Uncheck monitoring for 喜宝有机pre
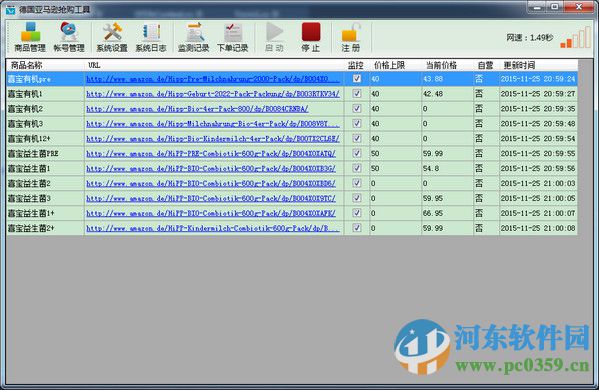Viewport: 599px width, 390px height. point(357,79)
